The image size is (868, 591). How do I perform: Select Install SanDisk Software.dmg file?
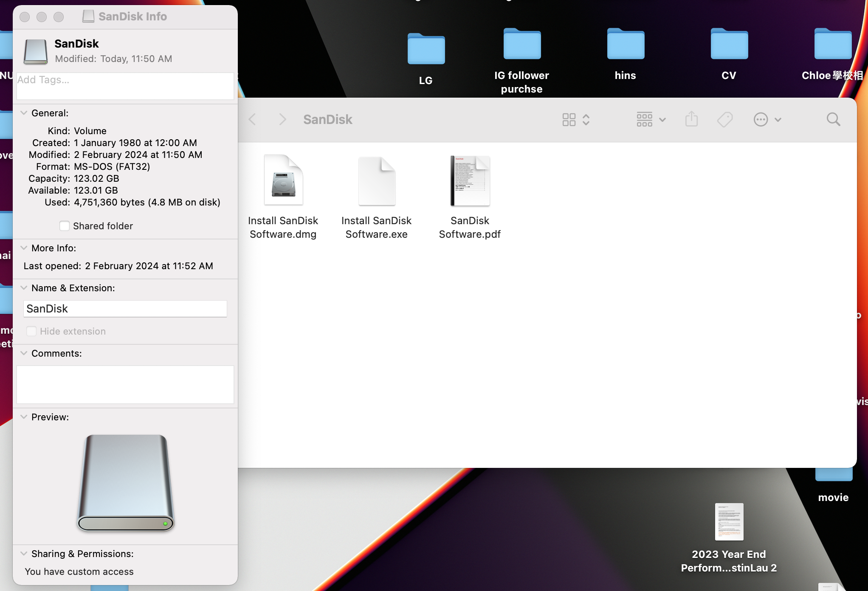[283, 181]
